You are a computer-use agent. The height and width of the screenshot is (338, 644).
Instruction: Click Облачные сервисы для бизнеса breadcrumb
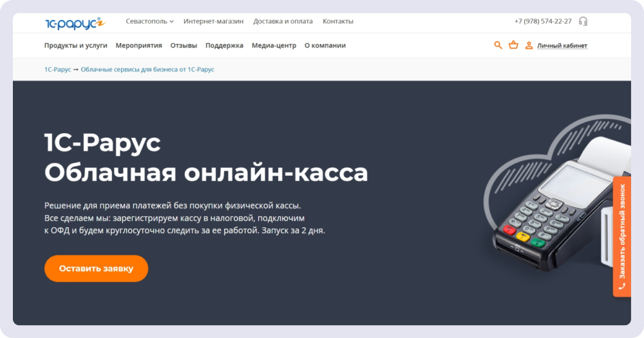[x=147, y=70]
